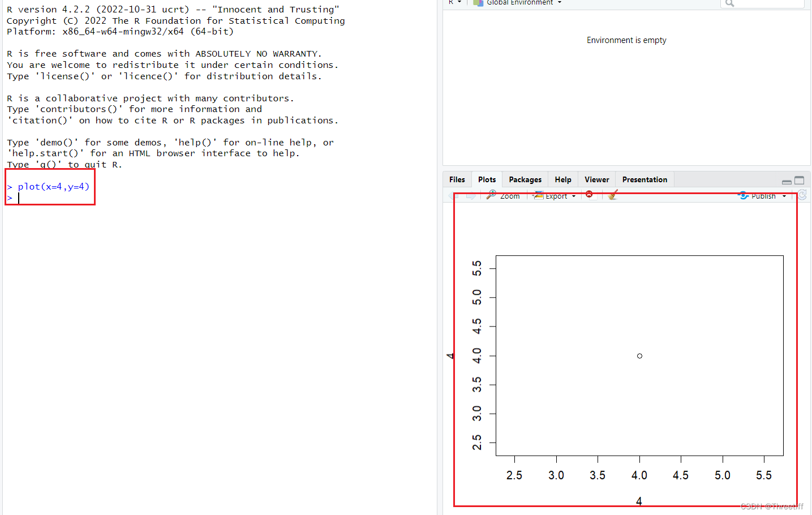Screen dimensions: 812x515
Task: Click the environment search field
Action: [762, 3]
